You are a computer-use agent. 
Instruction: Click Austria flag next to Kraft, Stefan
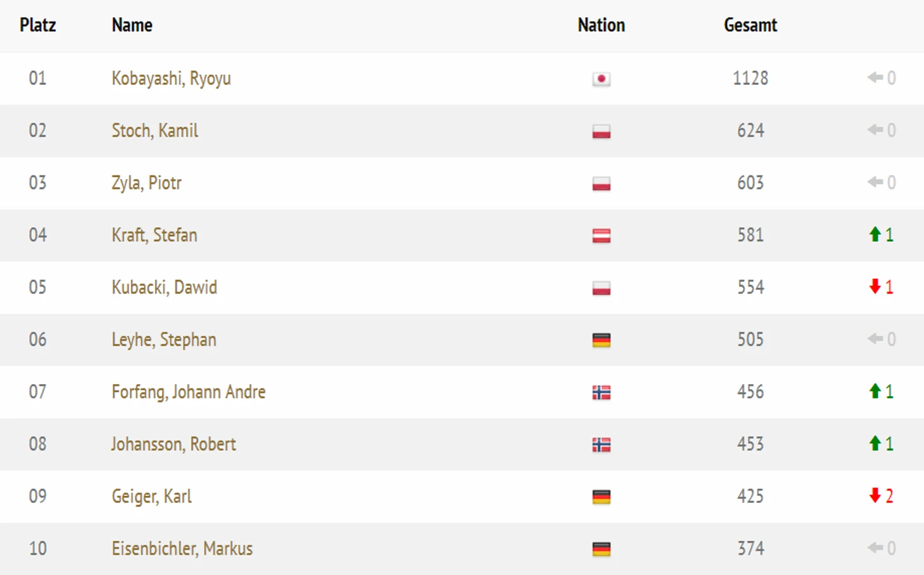click(601, 236)
